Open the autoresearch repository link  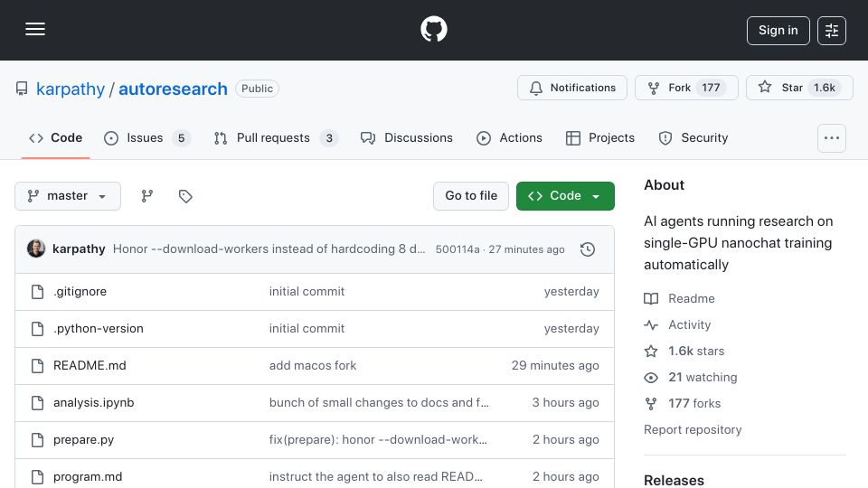click(173, 89)
